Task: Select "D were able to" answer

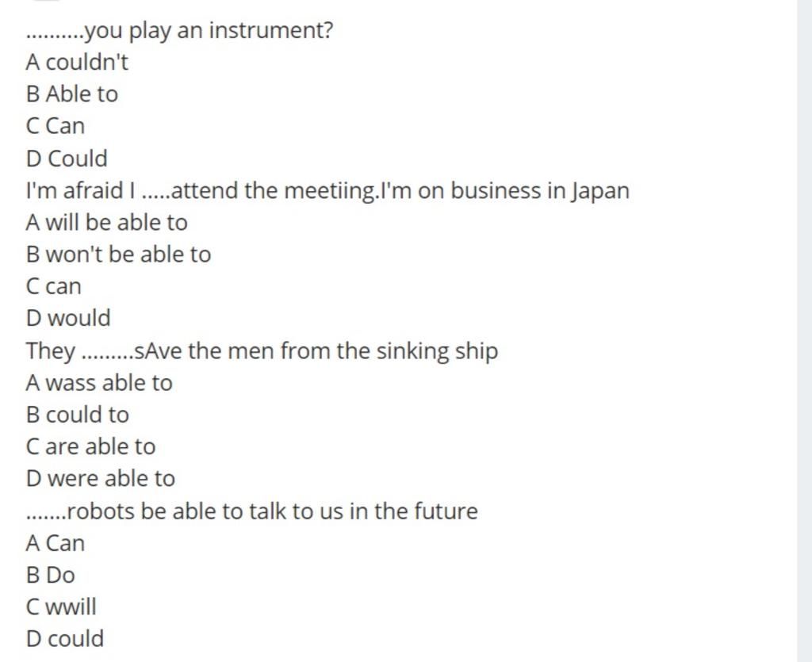Action: [x=101, y=478]
